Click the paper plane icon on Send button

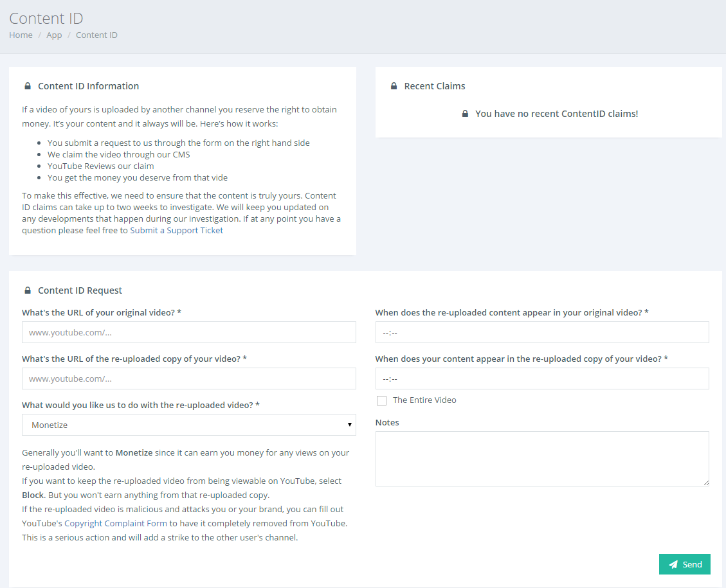pos(673,564)
